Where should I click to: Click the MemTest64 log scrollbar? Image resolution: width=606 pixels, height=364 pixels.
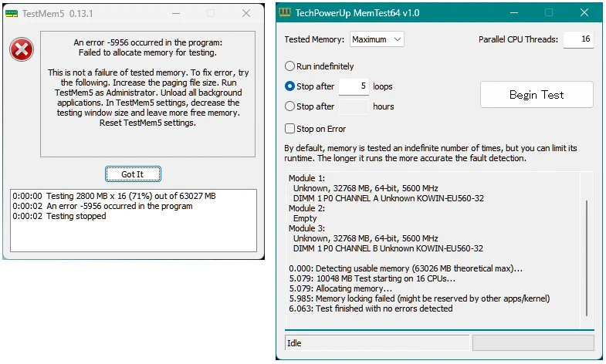tap(586, 258)
